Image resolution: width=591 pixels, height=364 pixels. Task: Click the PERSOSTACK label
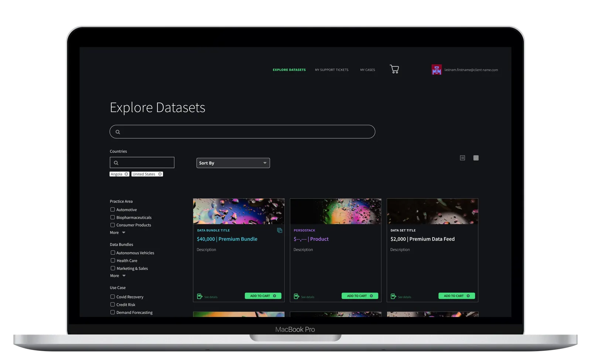(304, 230)
